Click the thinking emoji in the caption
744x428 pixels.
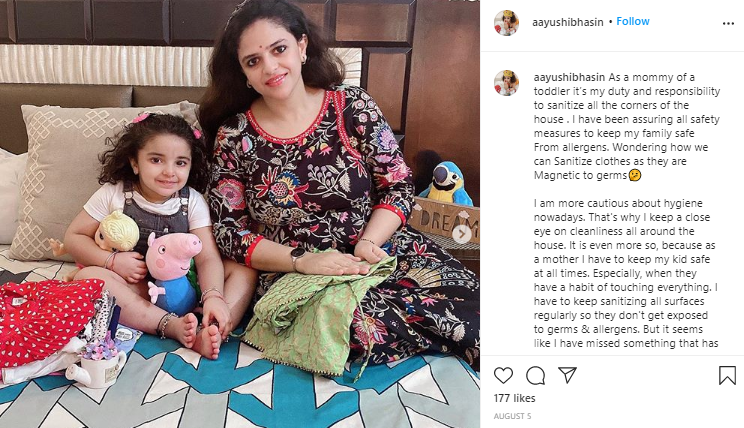pos(635,175)
